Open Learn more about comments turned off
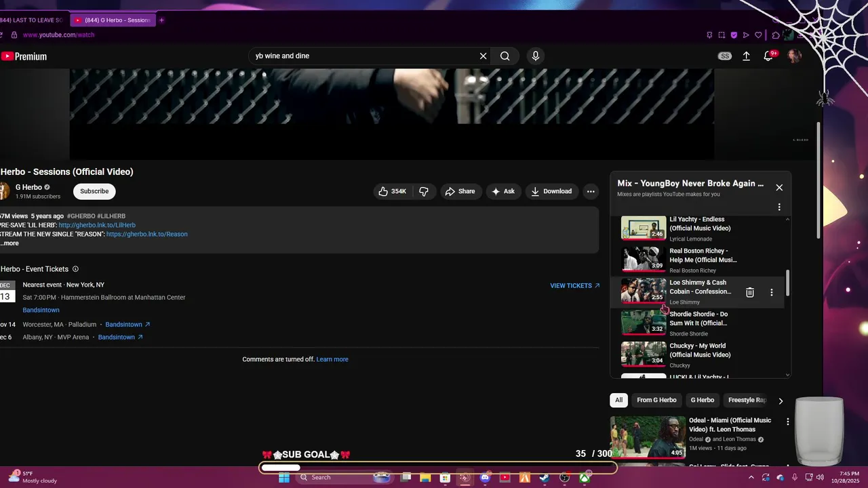The width and height of the screenshot is (868, 488). (x=332, y=360)
